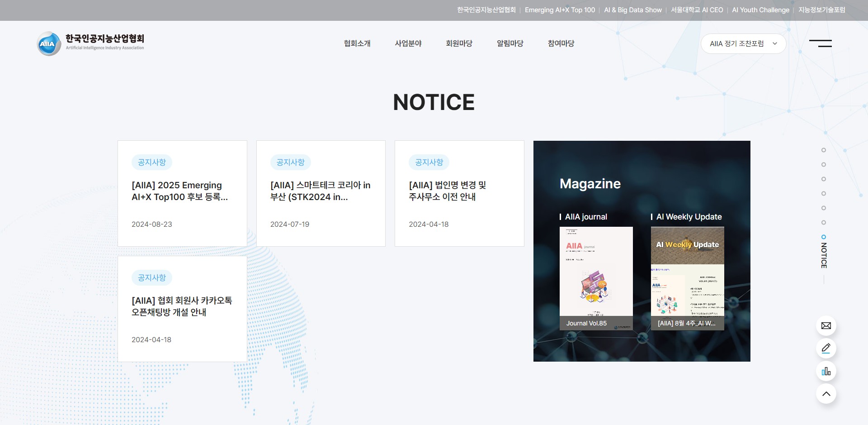The height and width of the screenshot is (425, 868).
Task: Jump to the second section dot
Action: tap(824, 165)
